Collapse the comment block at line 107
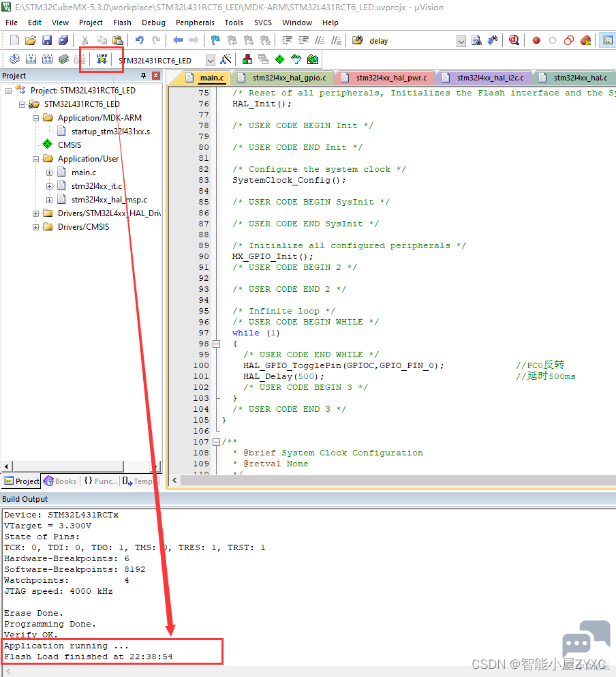Viewport: 616px width, 677px height. tap(216, 442)
